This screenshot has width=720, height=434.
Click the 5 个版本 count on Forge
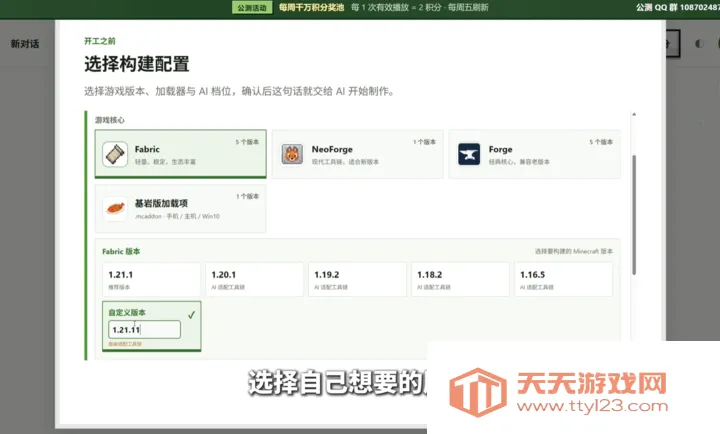(x=601, y=142)
